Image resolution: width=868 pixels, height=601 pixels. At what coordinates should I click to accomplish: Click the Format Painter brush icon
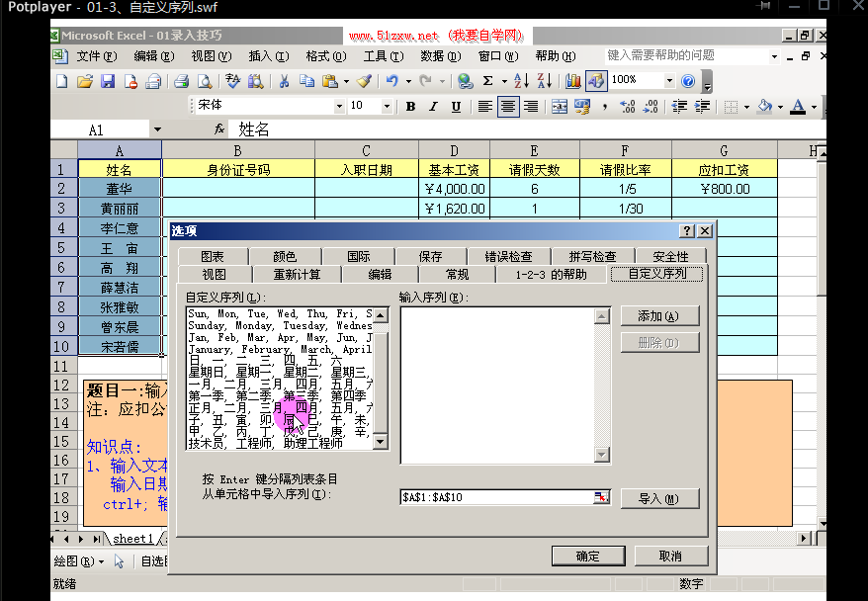click(364, 81)
